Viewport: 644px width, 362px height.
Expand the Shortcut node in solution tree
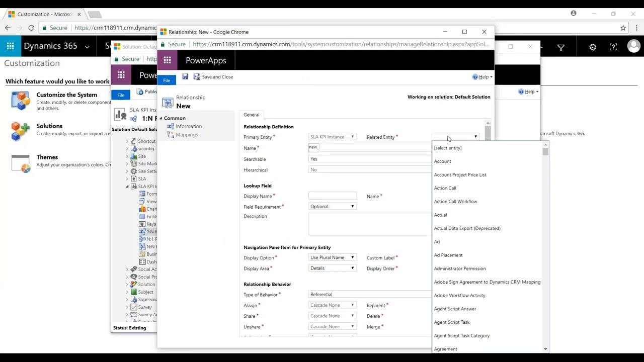tap(127, 141)
